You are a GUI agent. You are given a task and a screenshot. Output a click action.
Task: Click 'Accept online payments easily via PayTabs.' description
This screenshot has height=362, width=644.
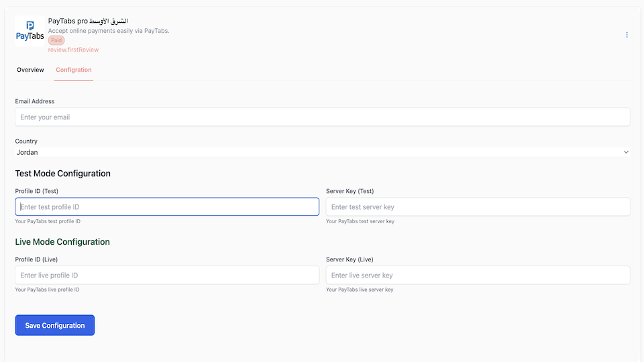pyautogui.click(x=109, y=31)
